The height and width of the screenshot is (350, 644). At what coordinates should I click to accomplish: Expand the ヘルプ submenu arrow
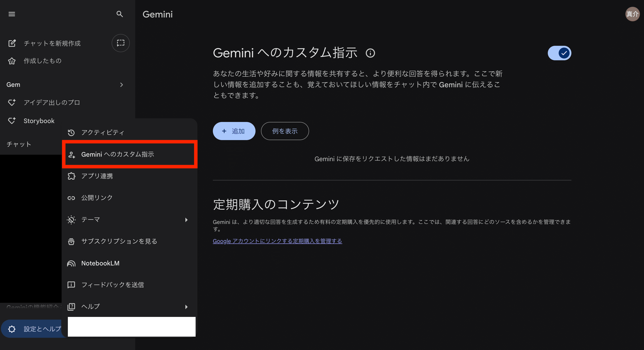186,307
